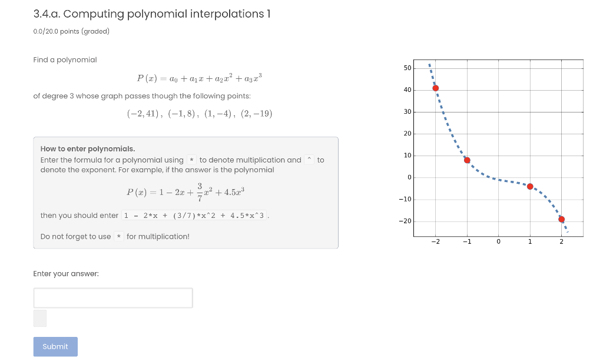Click the answer input field
The width and height of the screenshot is (603, 364).
[113, 297]
